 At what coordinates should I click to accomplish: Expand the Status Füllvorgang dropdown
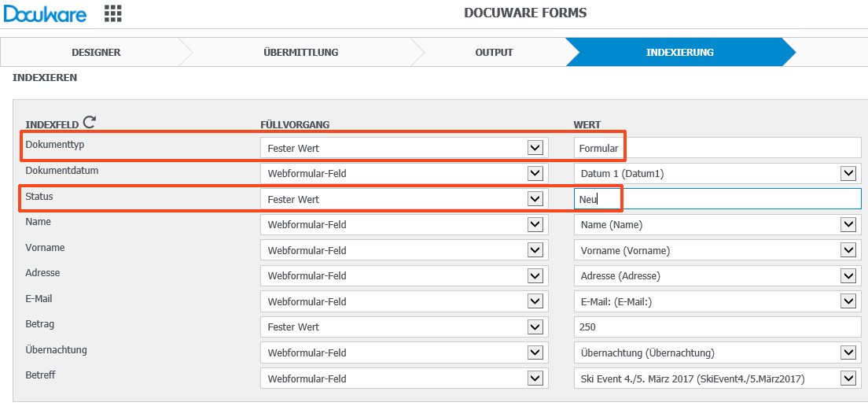pyautogui.click(x=535, y=199)
